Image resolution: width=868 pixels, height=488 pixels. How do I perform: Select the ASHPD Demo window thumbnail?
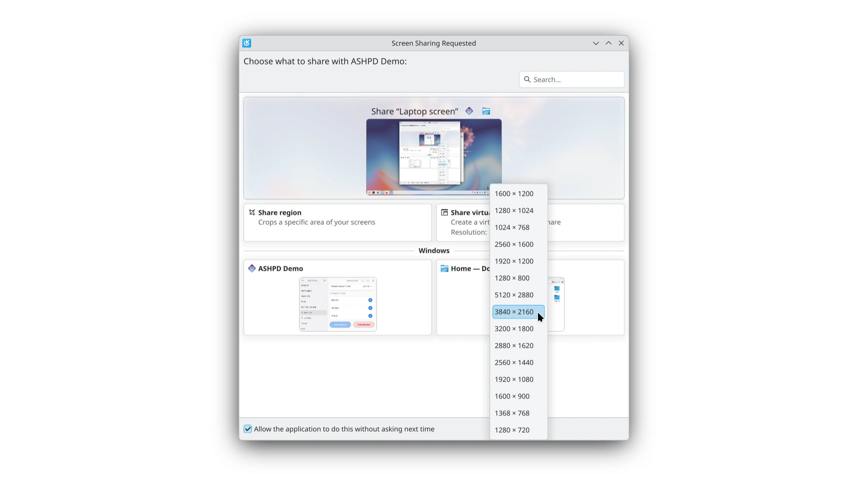[338, 304]
